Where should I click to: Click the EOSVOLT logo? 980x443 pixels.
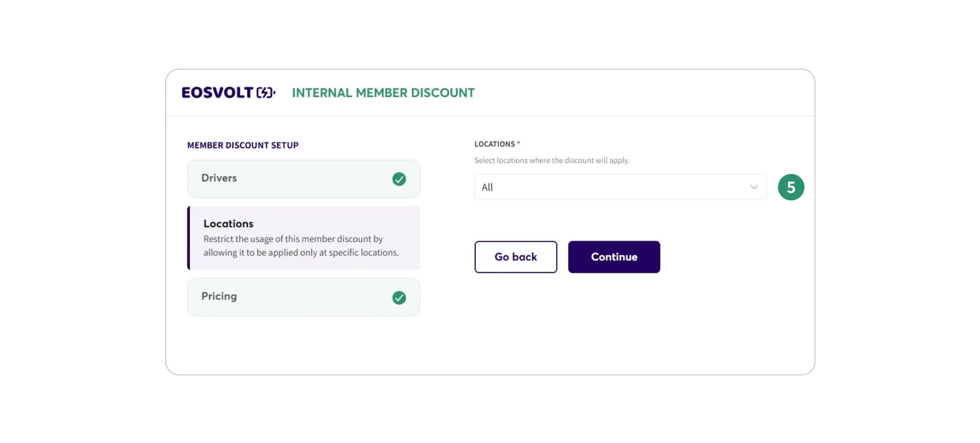point(228,92)
